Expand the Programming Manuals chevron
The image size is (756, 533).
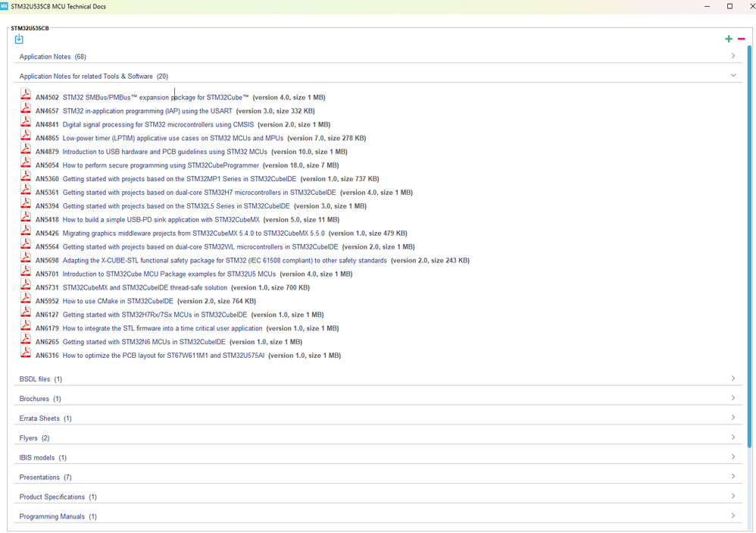pyautogui.click(x=733, y=516)
